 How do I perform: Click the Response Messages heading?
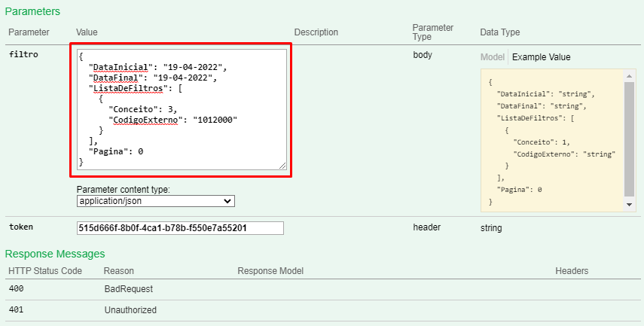(x=55, y=254)
